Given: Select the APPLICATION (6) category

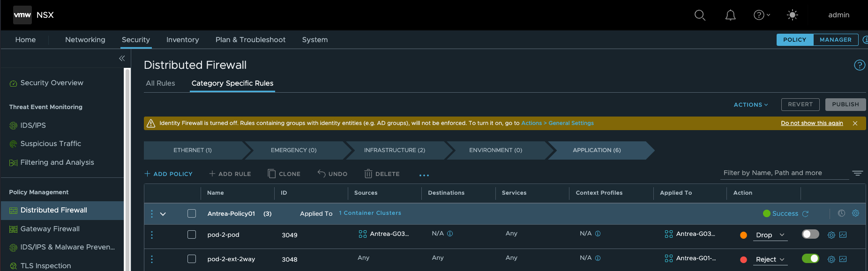Looking at the screenshot, I should (x=597, y=150).
